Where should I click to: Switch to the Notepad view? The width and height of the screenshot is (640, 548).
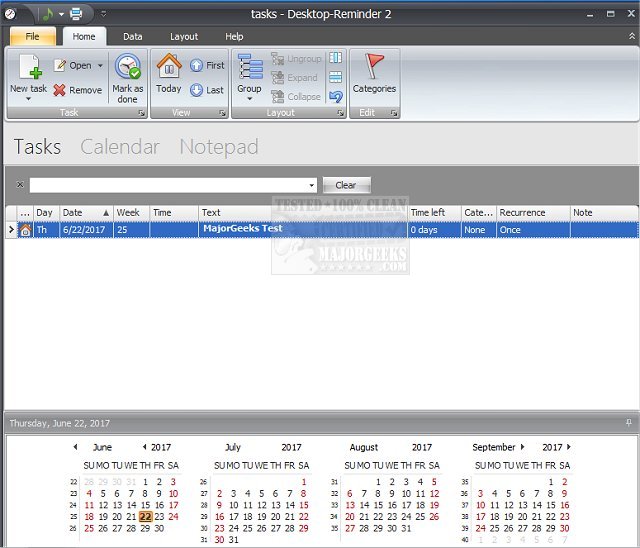pos(219,147)
